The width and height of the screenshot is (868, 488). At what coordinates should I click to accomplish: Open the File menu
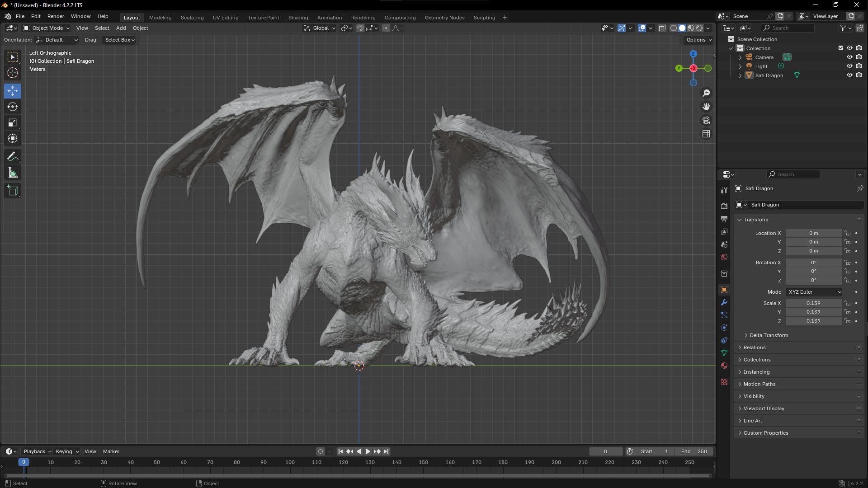20,16
